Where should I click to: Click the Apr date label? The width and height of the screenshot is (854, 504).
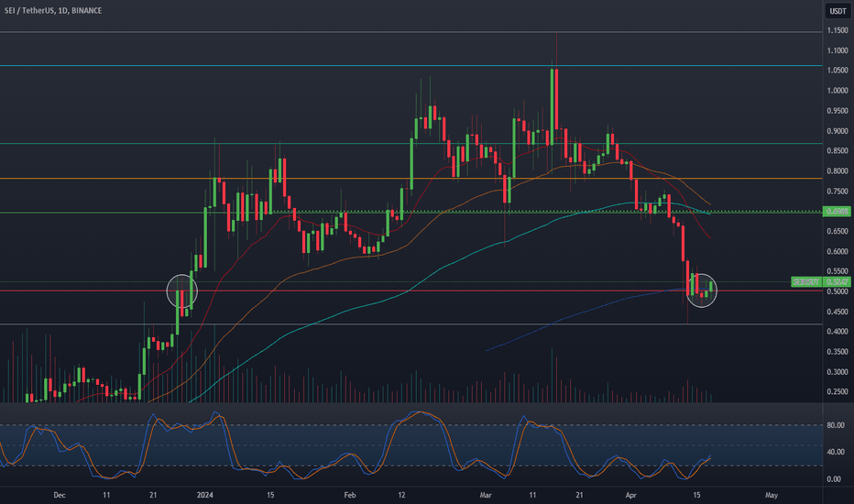(630, 495)
